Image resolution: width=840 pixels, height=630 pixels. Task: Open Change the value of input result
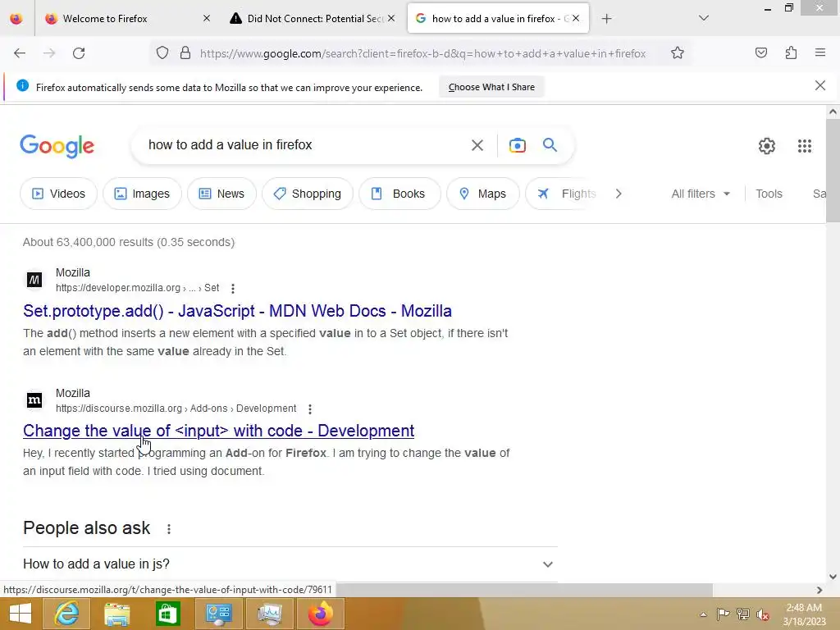point(218,431)
